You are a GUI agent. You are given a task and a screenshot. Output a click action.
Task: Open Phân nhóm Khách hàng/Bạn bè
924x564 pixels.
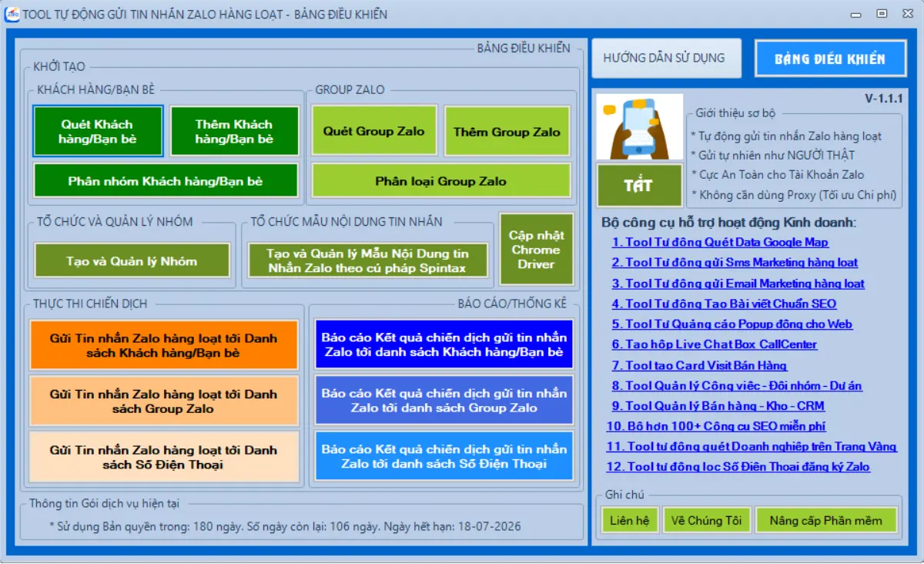pos(166,181)
